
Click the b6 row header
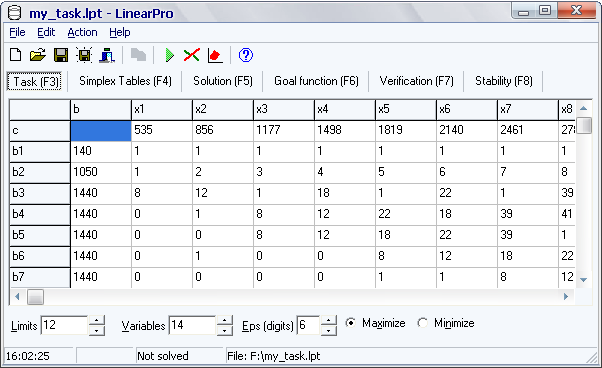[40, 256]
